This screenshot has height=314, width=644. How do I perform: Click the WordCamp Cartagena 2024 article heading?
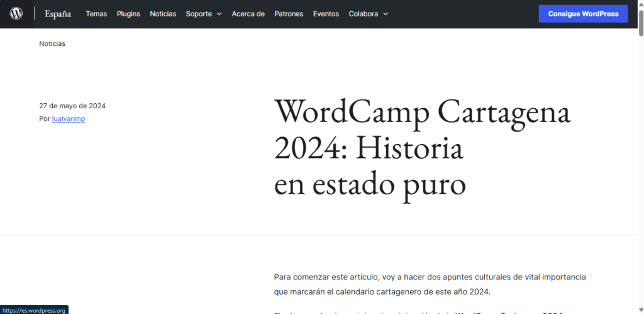422,149
